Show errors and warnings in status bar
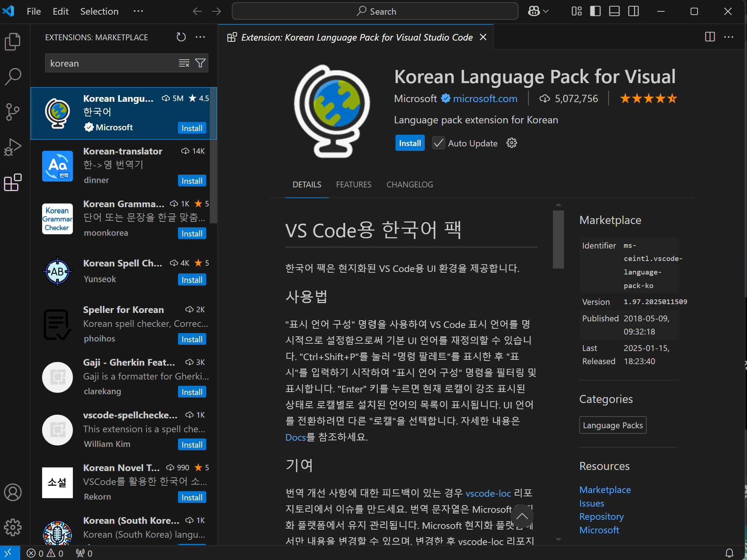747x560 pixels. [x=45, y=553]
